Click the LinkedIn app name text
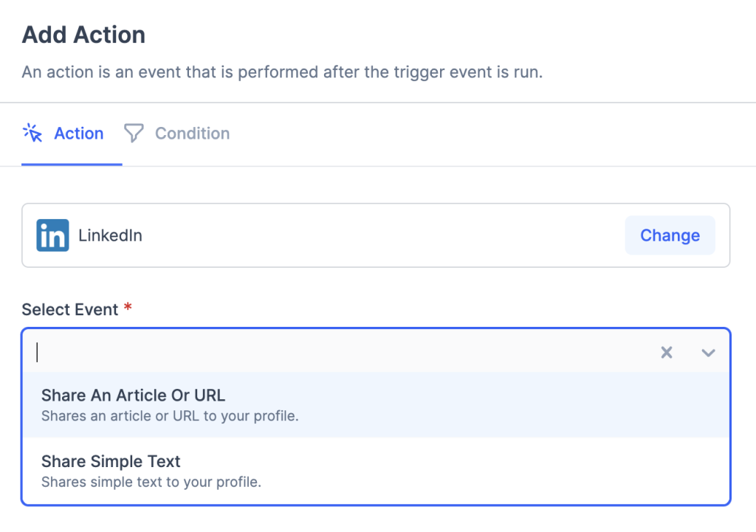 [110, 236]
